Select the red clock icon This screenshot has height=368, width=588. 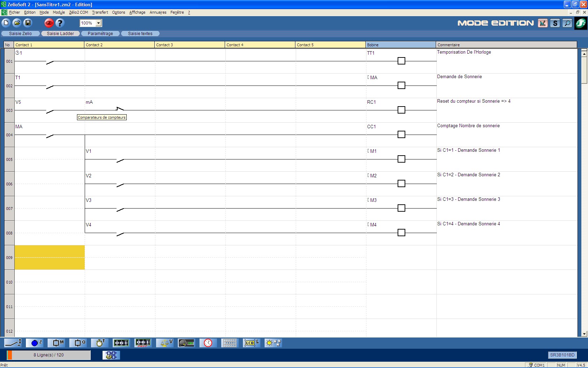coord(208,343)
